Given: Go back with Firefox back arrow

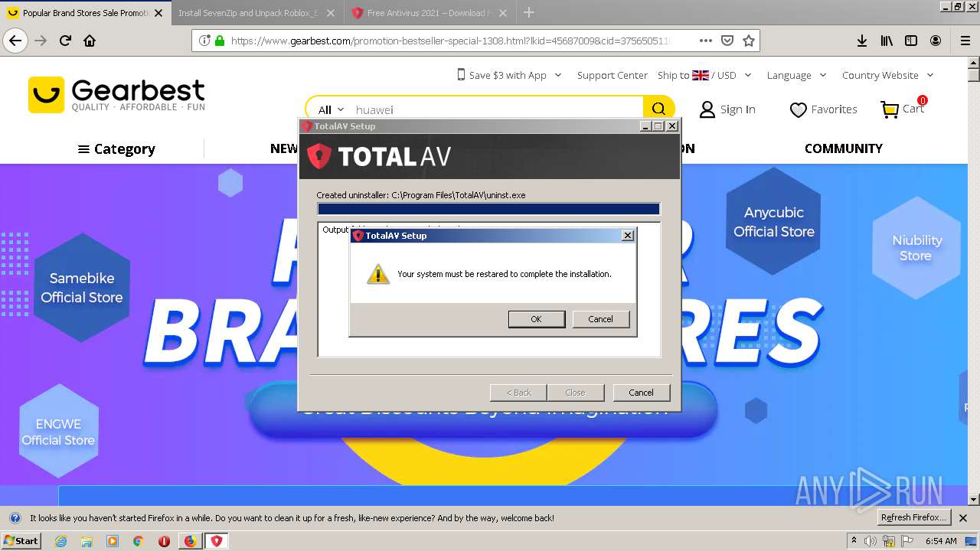Looking at the screenshot, I should pyautogui.click(x=16, y=41).
